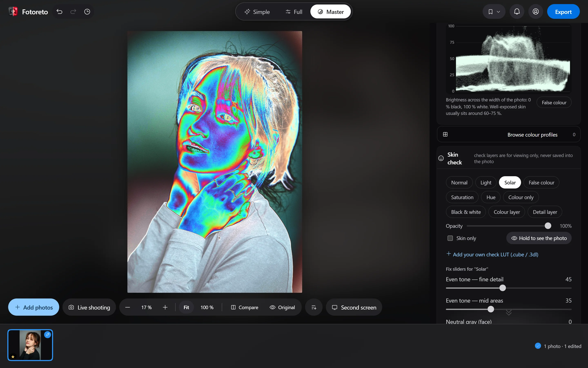Open Second screen display
588x368 pixels.
(354, 307)
